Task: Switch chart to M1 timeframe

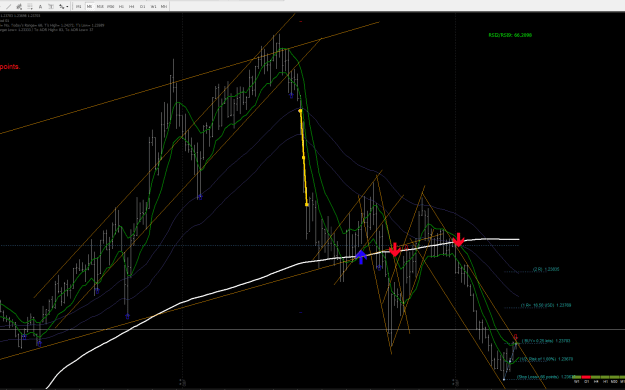Action: pyautogui.click(x=79, y=6)
